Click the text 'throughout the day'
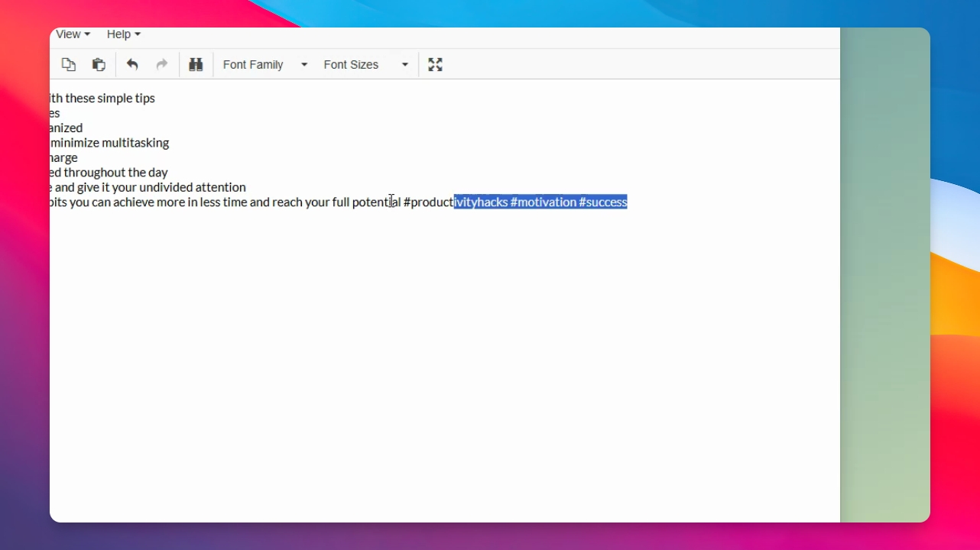 pyautogui.click(x=116, y=173)
